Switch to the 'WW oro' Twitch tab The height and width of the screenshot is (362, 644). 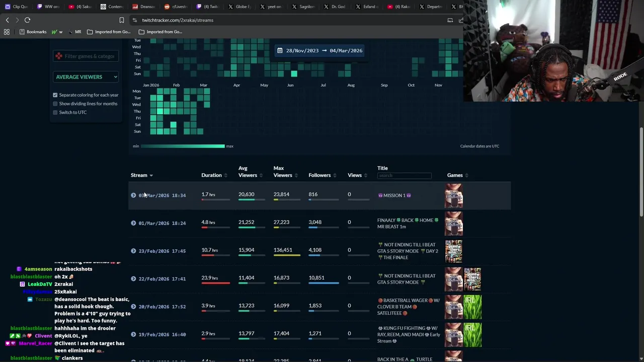[x=49, y=7]
